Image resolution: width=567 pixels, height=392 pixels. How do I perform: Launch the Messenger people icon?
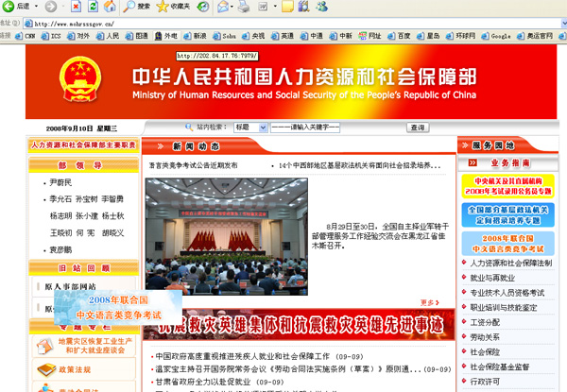pos(321,7)
